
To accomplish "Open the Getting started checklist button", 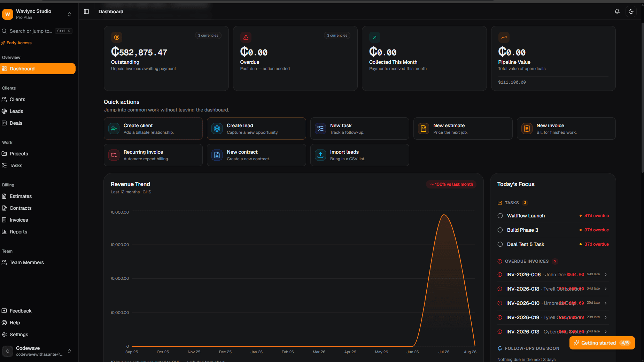I will (602, 343).
